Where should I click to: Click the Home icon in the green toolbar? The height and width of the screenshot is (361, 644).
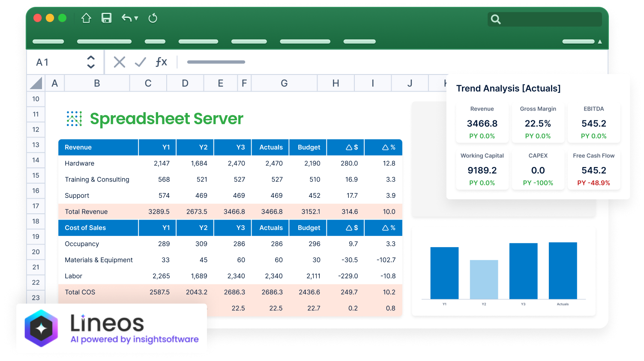pos(86,18)
